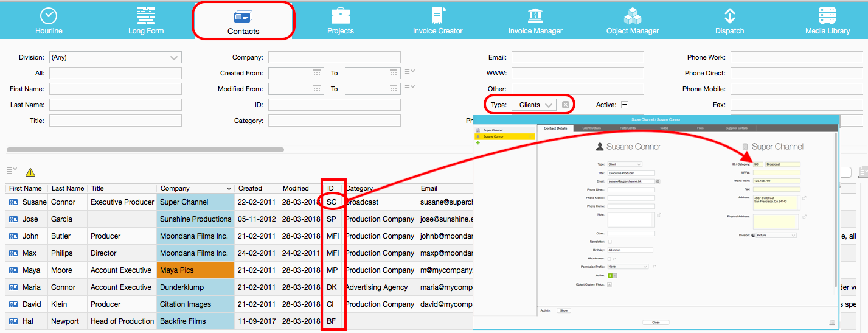The height and width of the screenshot is (333, 868).
Task: Click contact card icon for David Klein
Action: [13, 304]
